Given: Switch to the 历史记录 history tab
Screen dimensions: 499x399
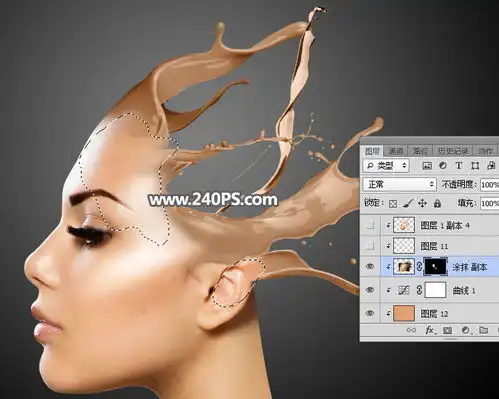Looking at the screenshot, I should coord(453,151).
